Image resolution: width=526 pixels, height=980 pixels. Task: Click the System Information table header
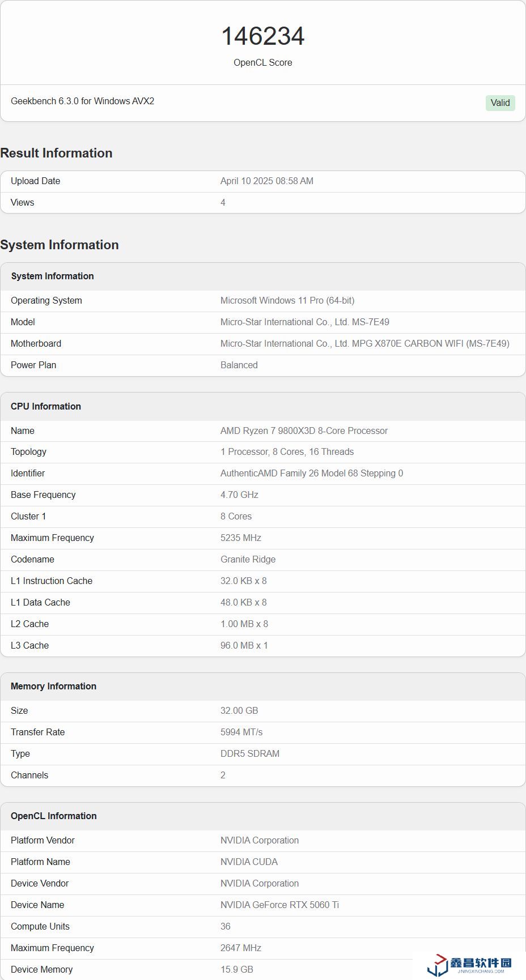tap(52, 276)
